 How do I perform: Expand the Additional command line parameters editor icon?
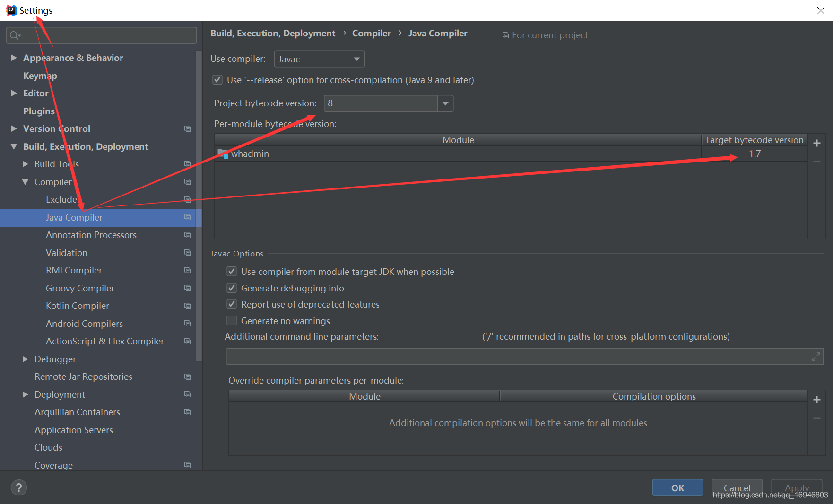click(x=815, y=357)
